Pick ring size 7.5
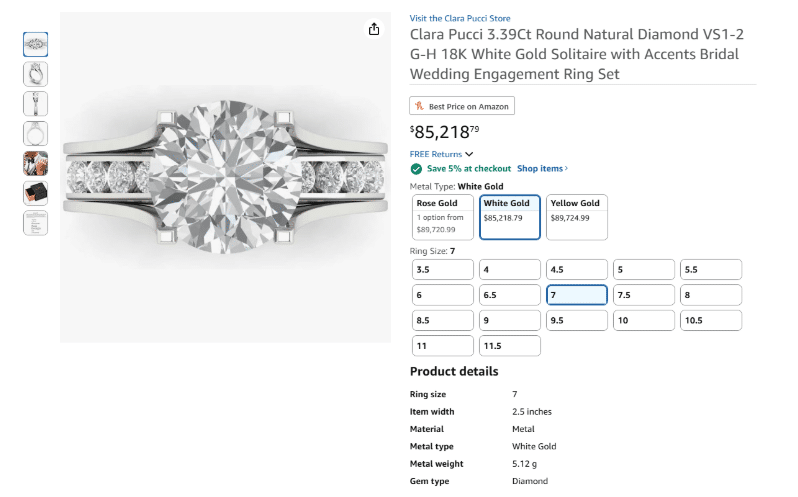This screenshot has height=497, width=798. [644, 295]
